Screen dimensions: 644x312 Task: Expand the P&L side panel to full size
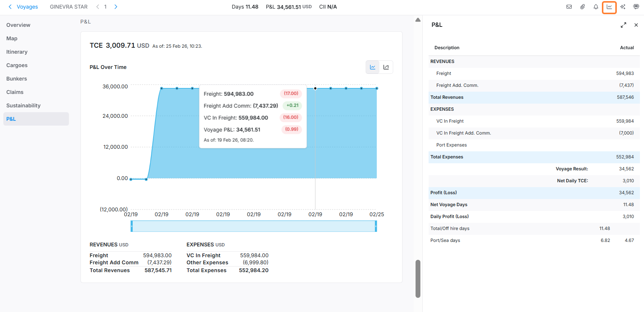623,25
